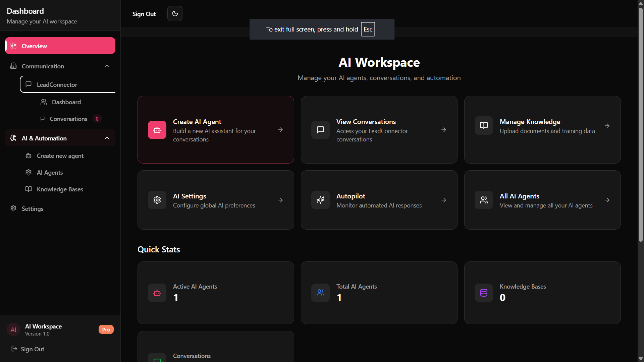This screenshot has height=362, width=644.
Task: Open AI Agents in the sidebar
Action: [x=50, y=172]
